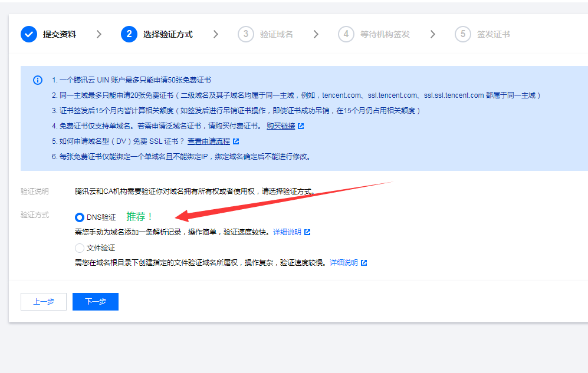The height and width of the screenshot is (373, 588).
Task: Click external link icon after DNS 详细说明
Action: [307, 232]
